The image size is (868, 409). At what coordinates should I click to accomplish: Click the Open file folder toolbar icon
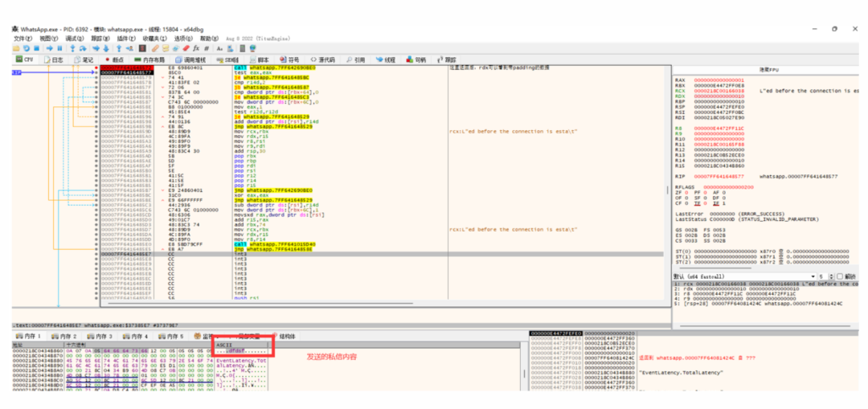16,48
